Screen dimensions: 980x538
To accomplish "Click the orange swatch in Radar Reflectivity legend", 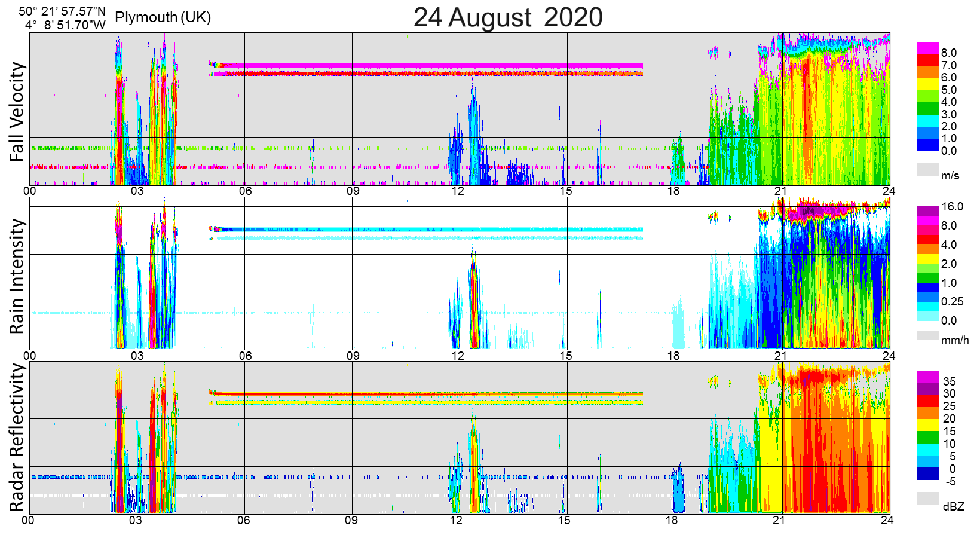I will tap(928, 413).
